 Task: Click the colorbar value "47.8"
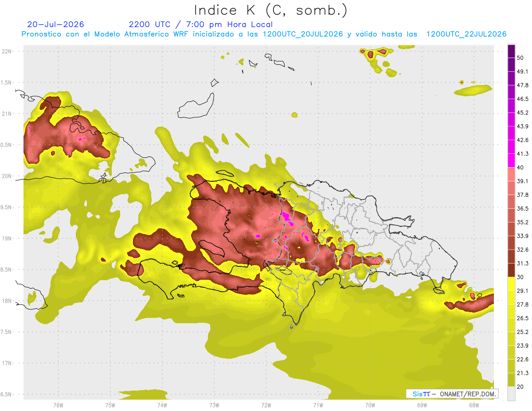tap(523, 86)
